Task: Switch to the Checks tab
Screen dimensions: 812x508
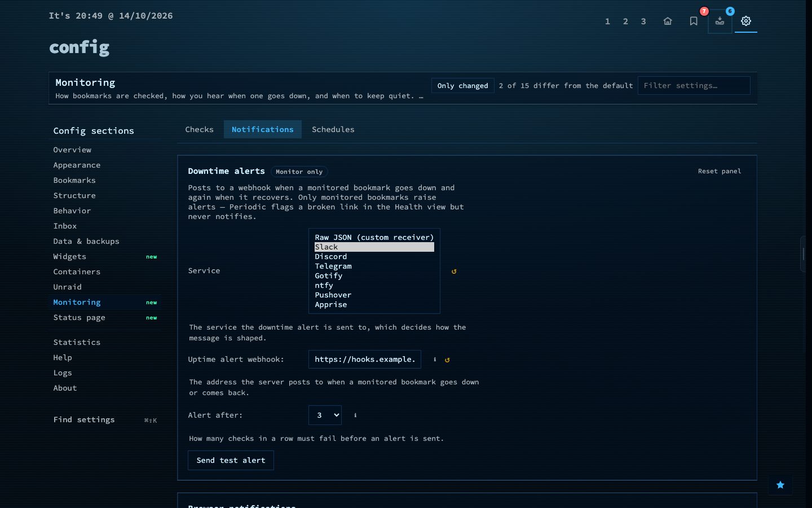Action: 200,129
